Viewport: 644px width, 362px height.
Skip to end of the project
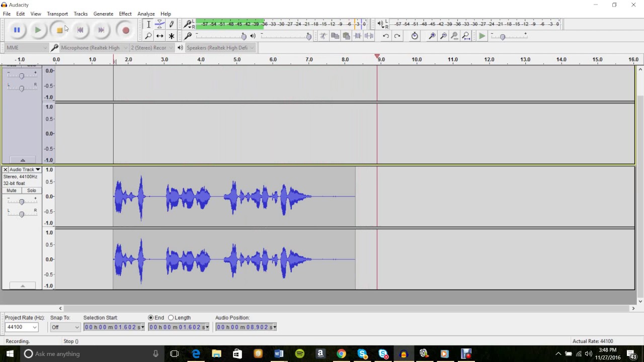[x=101, y=30]
